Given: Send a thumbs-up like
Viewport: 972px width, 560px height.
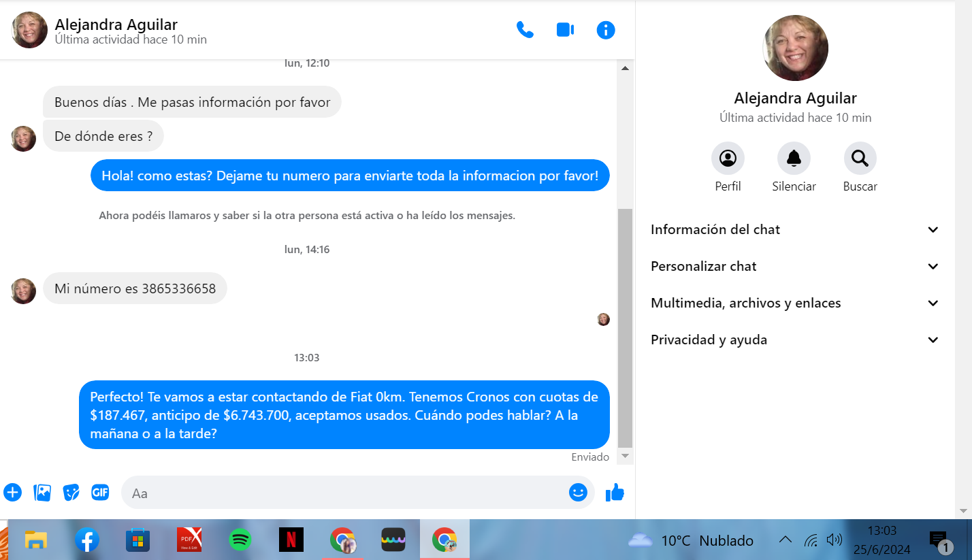Looking at the screenshot, I should 615,492.
